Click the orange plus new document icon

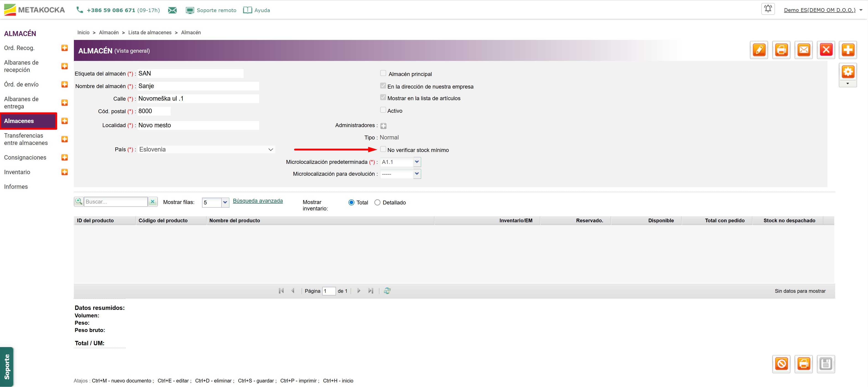click(x=848, y=50)
